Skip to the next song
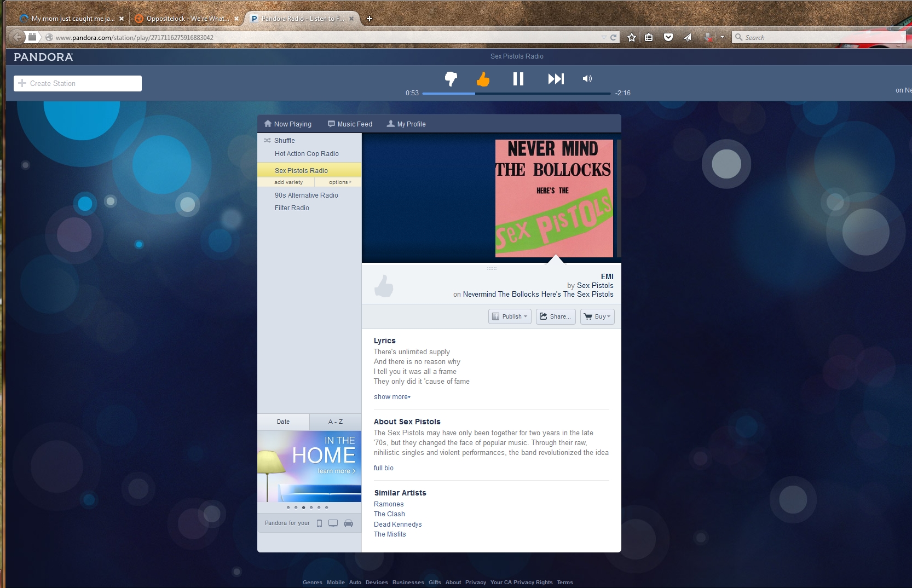Viewport: 912px width, 588px height. point(556,79)
